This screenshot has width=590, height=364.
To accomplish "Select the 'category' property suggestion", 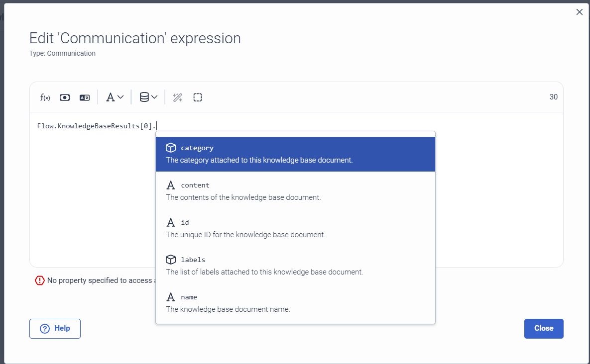I will click(295, 154).
